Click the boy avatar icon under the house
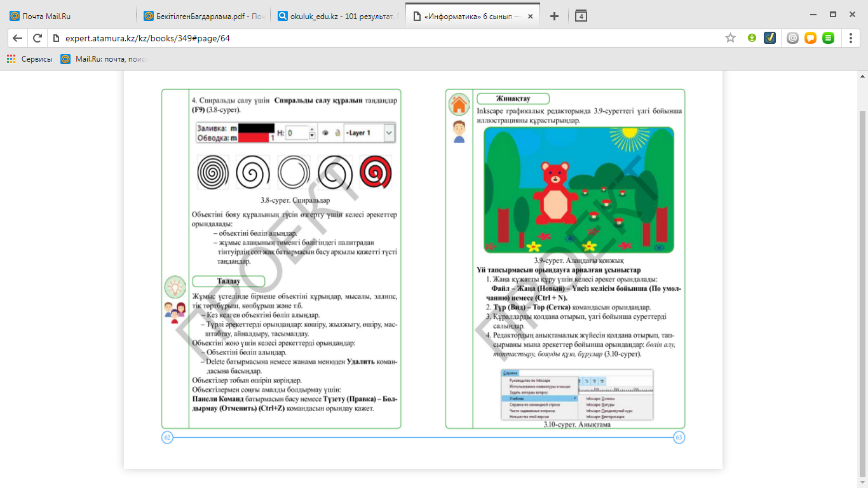 [459, 131]
